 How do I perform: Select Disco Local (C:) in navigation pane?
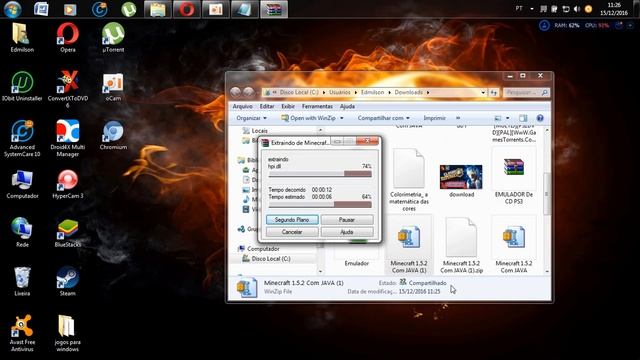pos(270,259)
